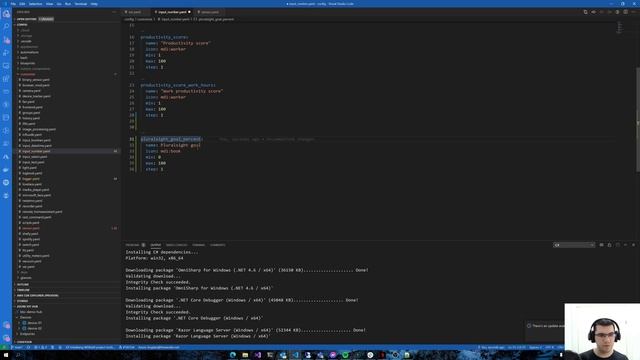Open input_boolean.yaml in file tree

coord(36,140)
